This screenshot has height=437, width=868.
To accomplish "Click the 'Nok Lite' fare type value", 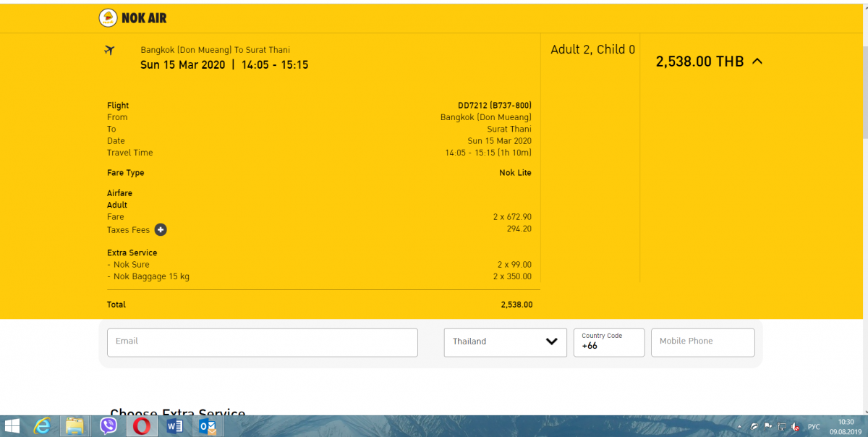I will coord(515,173).
